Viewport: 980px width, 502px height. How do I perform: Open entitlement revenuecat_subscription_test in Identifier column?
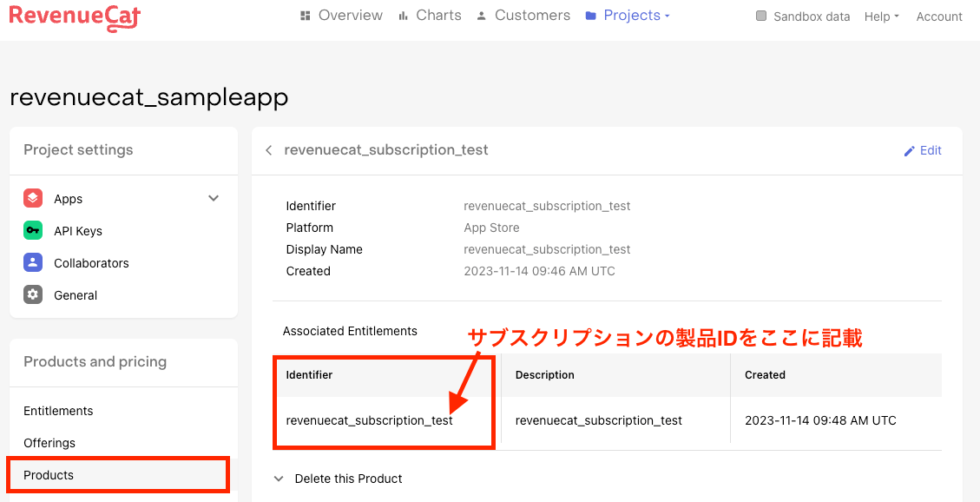click(370, 420)
